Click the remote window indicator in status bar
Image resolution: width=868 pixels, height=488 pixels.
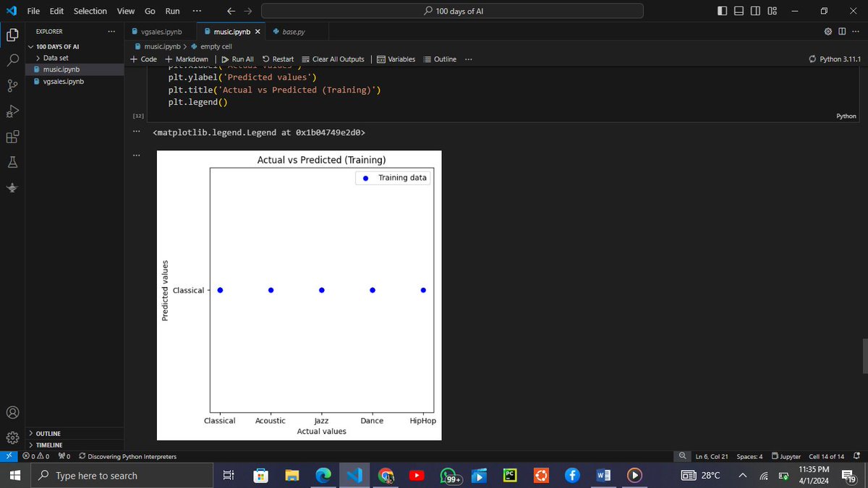pyautogui.click(x=8, y=456)
